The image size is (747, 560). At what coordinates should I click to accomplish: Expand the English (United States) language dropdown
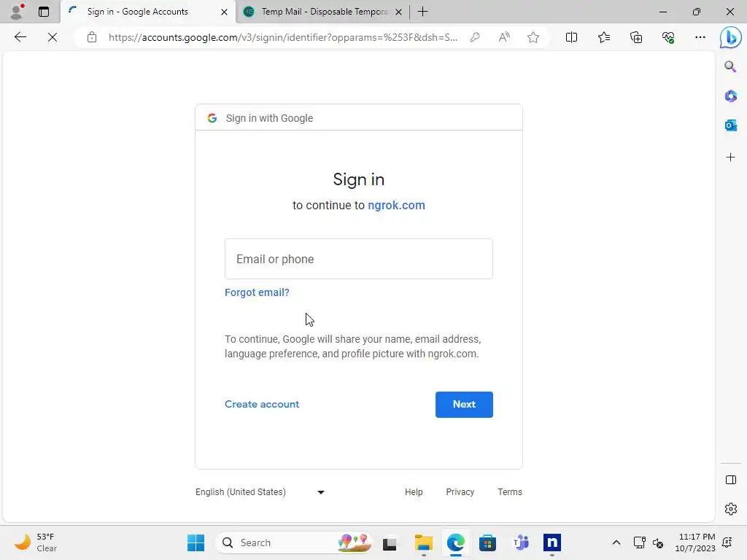click(x=260, y=492)
